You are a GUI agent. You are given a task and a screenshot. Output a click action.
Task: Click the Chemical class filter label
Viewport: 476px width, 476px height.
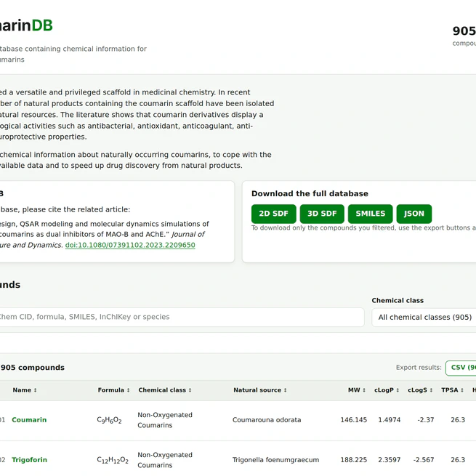point(398,301)
